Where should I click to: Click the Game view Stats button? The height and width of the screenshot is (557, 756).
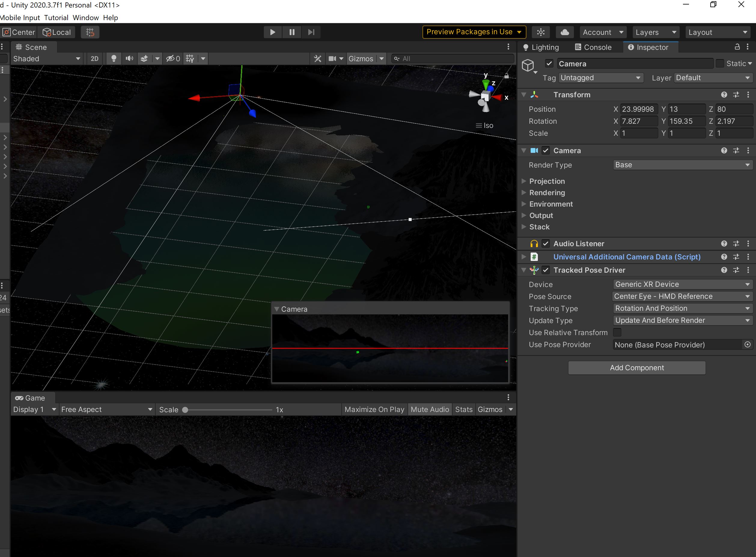(464, 409)
